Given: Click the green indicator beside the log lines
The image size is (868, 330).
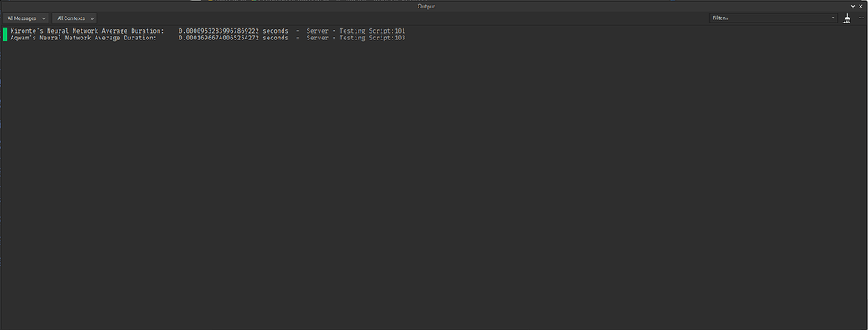Looking at the screenshot, I should pos(5,34).
